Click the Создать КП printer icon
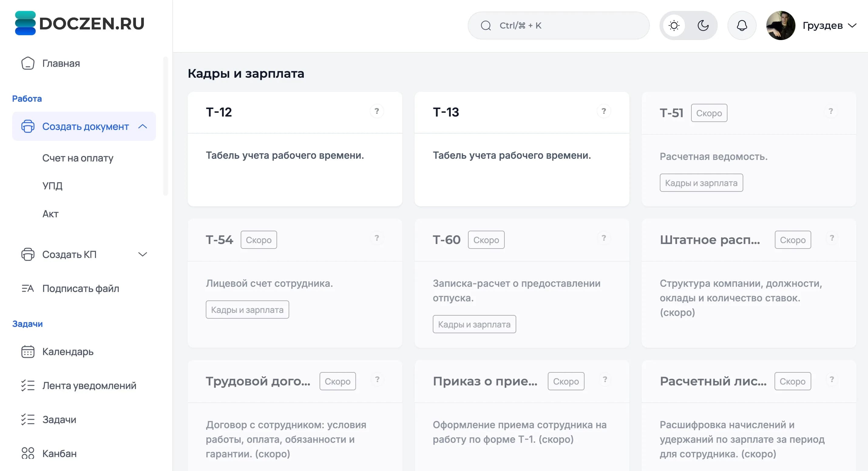Viewport: 868px width, 471px height. click(28, 254)
